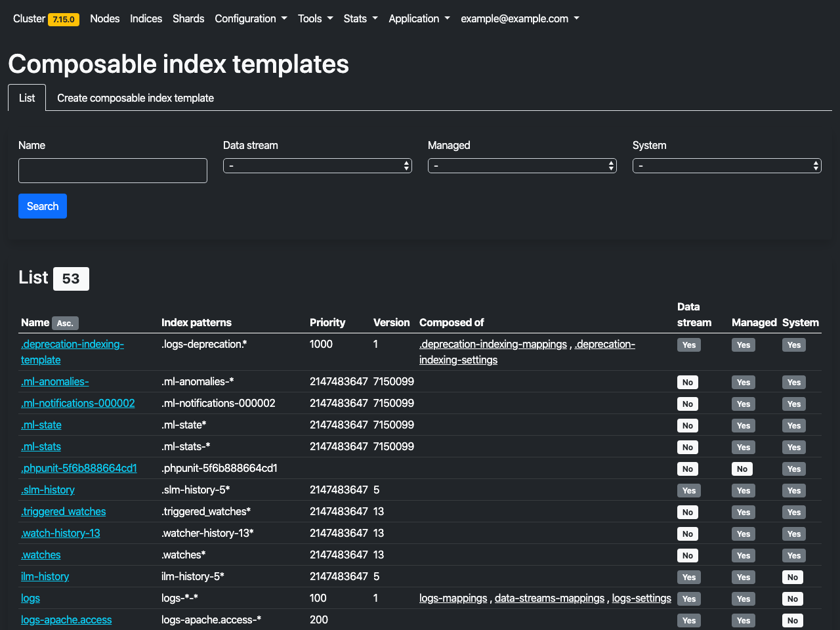
Task: Open the Cluster home link
Action: pyautogui.click(x=29, y=18)
